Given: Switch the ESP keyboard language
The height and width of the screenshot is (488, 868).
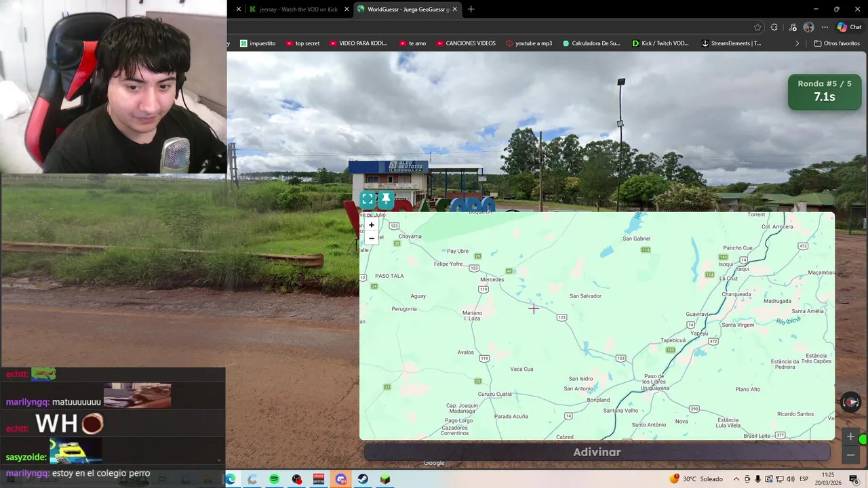Looking at the screenshot, I should click(x=804, y=479).
